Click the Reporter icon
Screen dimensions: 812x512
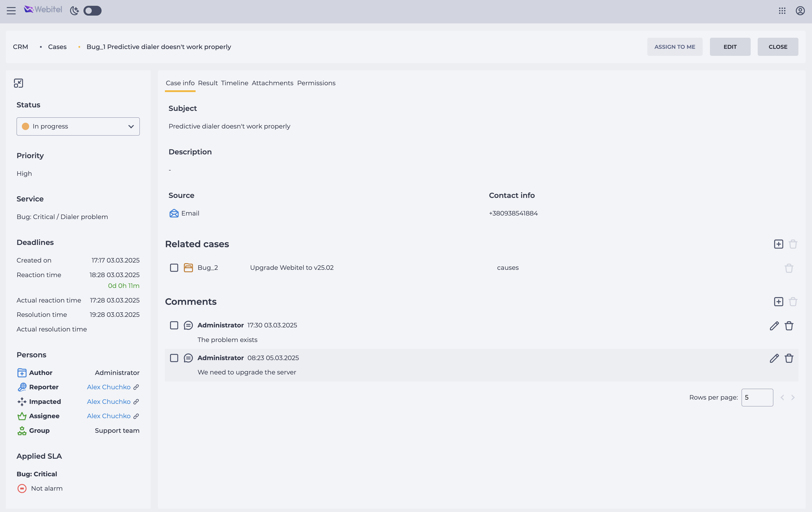click(x=22, y=387)
